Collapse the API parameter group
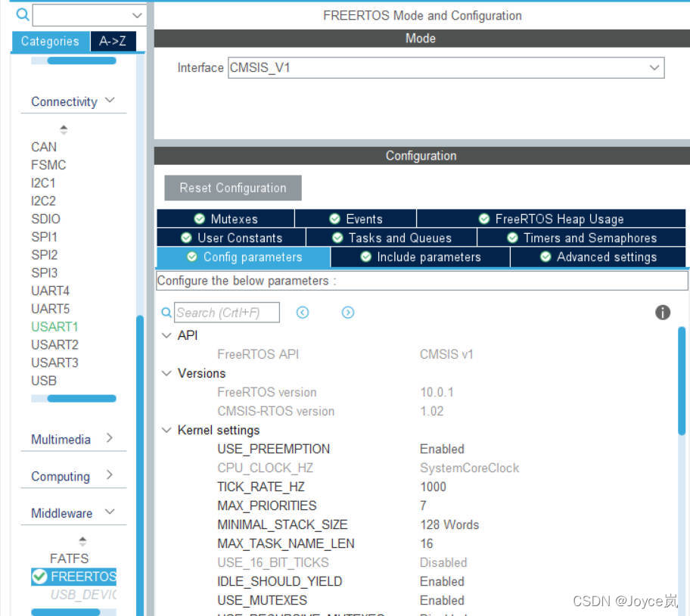Image resolution: width=690 pixels, height=616 pixels. tap(166, 335)
